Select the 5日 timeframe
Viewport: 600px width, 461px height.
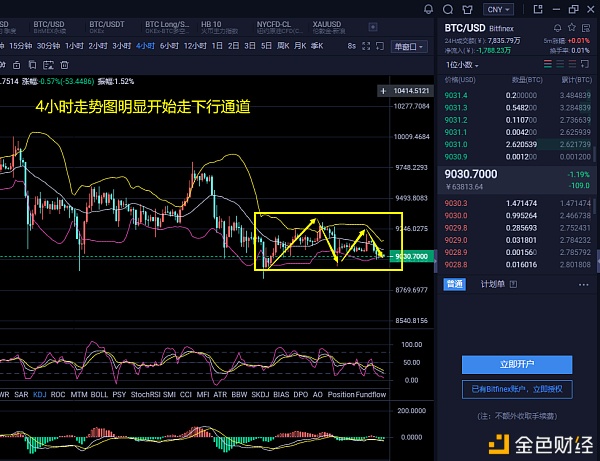point(266,46)
